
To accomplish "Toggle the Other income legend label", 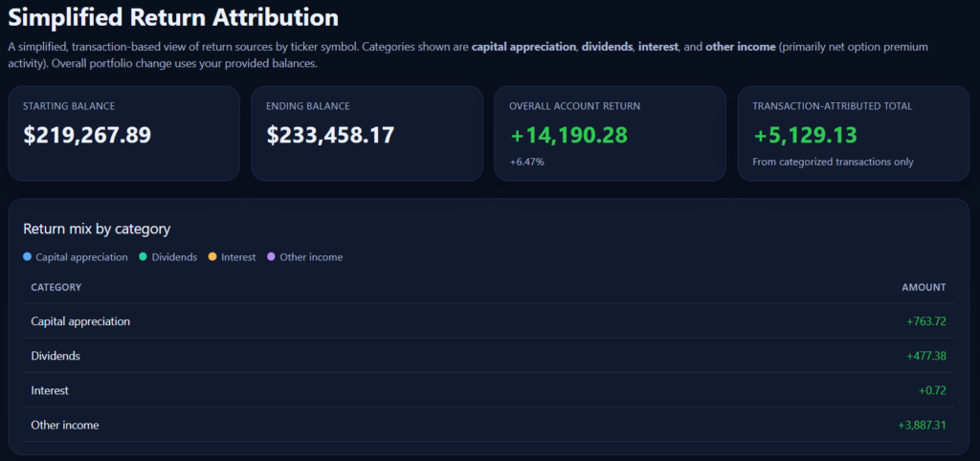I will coord(311,257).
